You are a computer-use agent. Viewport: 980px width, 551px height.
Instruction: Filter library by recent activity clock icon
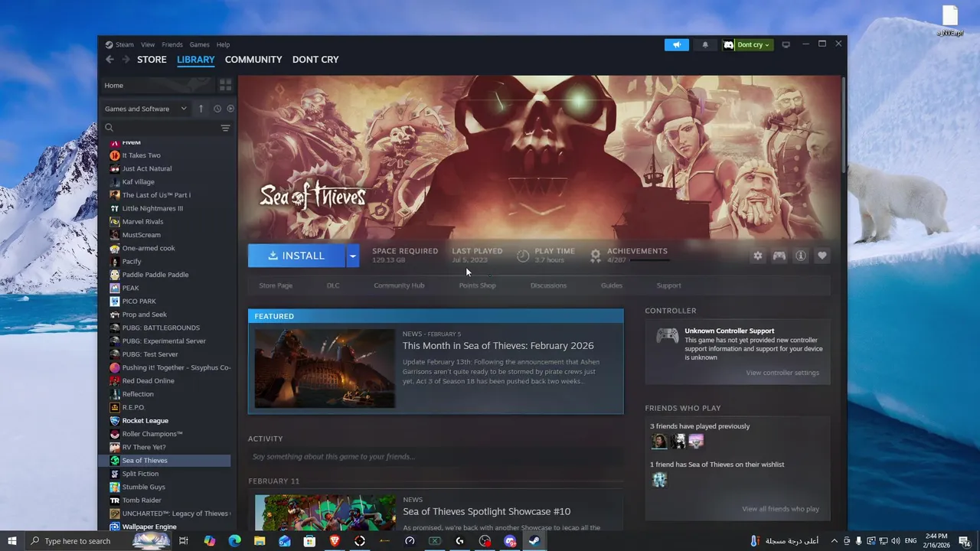tap(217, 109)
